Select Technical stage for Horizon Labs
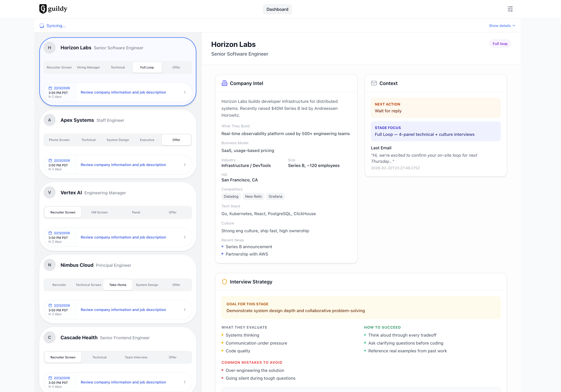Screen dimensions: 561x392 (118, 67)
